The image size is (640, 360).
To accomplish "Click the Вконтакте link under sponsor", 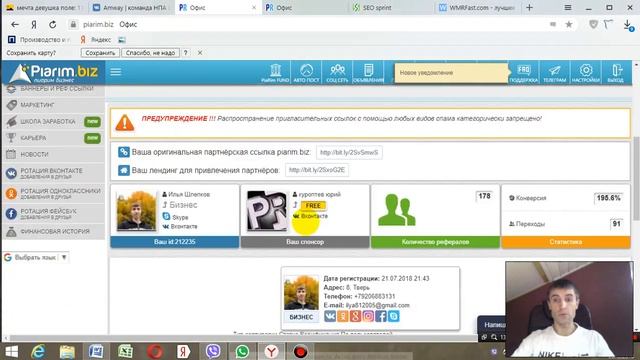I will coord(314,216).
